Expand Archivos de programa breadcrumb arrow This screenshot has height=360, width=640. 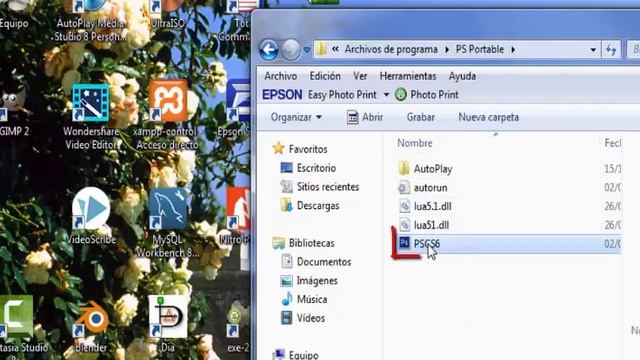tap(447, 49)
